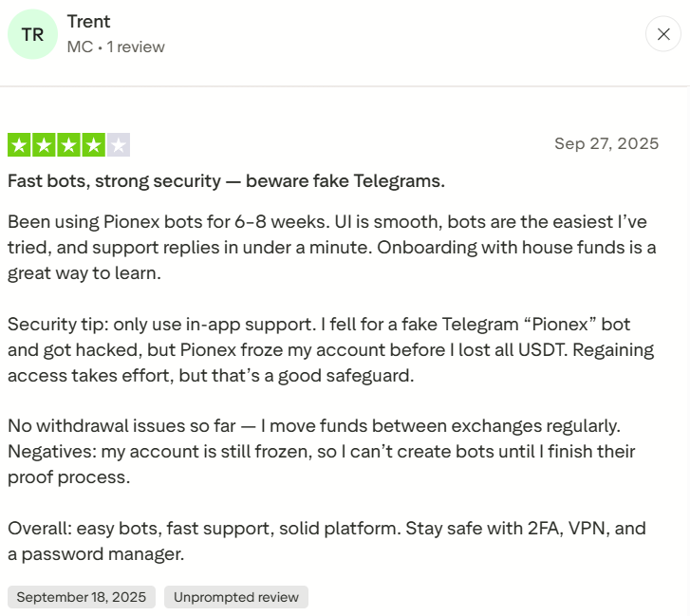The height and width of the screenshot is (616, 690).
Task: Click the September 18, 2025 experience badge
Action: coord(82,597)
